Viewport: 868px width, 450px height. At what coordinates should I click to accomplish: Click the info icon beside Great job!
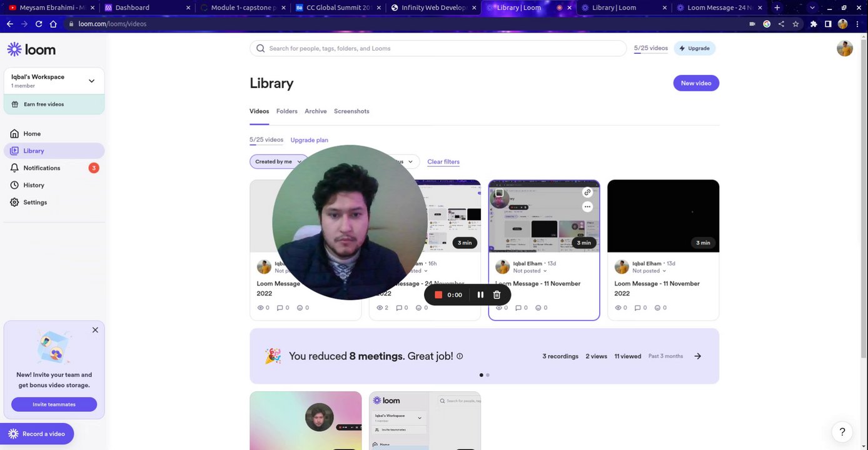point(460,356)
